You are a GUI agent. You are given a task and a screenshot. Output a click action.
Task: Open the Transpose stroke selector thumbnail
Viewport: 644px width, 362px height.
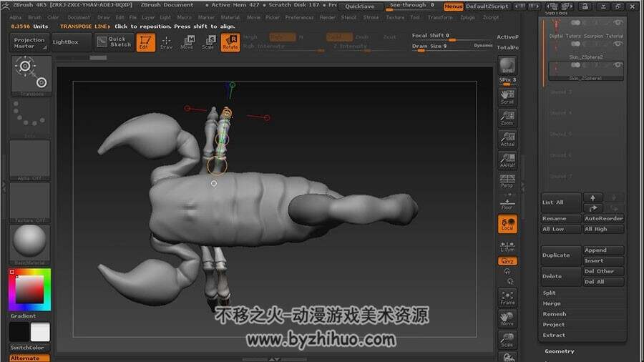31,76
